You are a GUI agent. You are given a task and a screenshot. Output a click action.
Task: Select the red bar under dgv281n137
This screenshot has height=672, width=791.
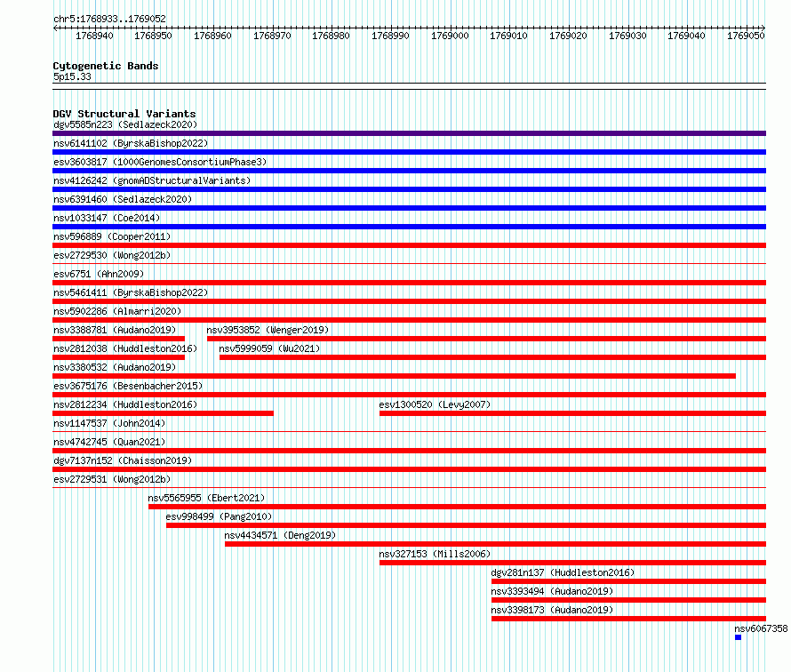click(x=628, y=581)
